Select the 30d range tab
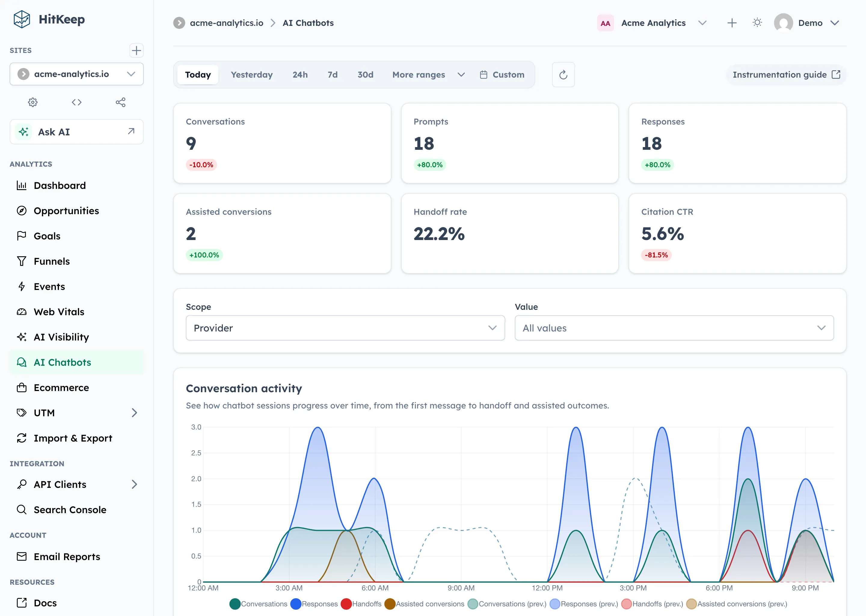The height and width of the screenshot is (616, 866). tap(366, 75)
